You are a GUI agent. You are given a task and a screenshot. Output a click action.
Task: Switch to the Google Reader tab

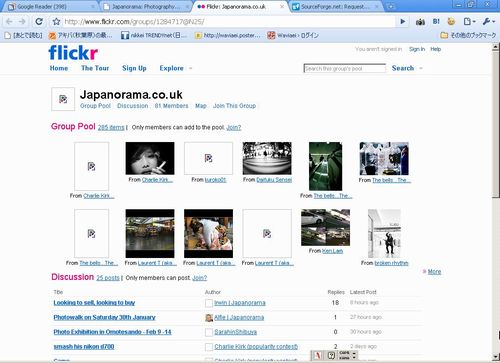click(x=50, y=7)
